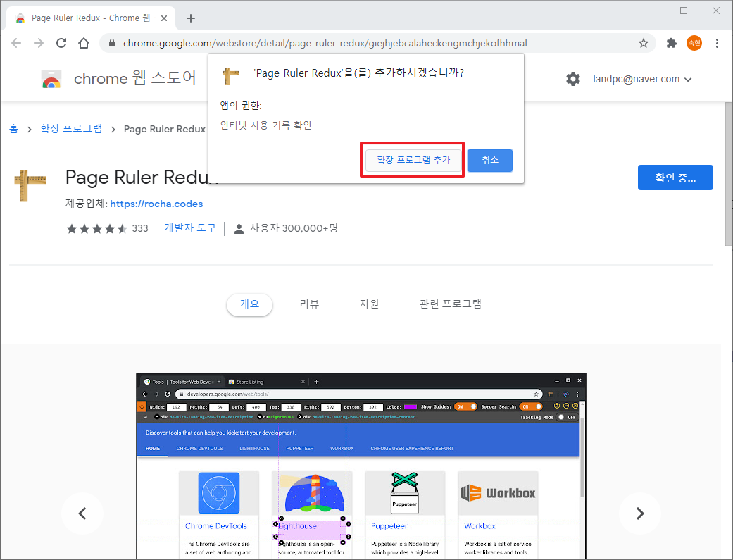Toggle the bookmark star in address bar
The width and height of the screenshot is (733, 560).
(x=643, y=43)
